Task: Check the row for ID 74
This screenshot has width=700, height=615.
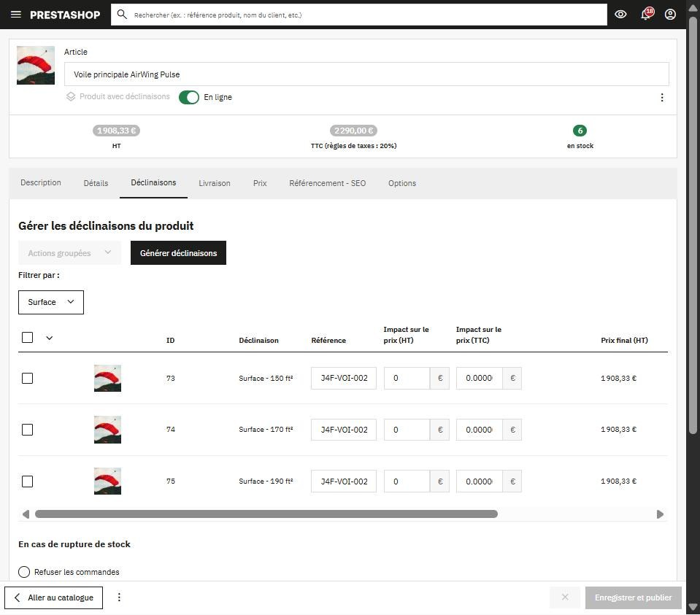Action: pos(27,430)
